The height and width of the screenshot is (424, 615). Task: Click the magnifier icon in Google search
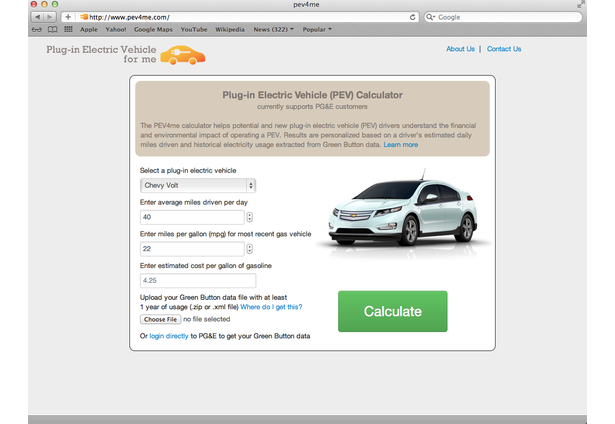coord(430,17)
